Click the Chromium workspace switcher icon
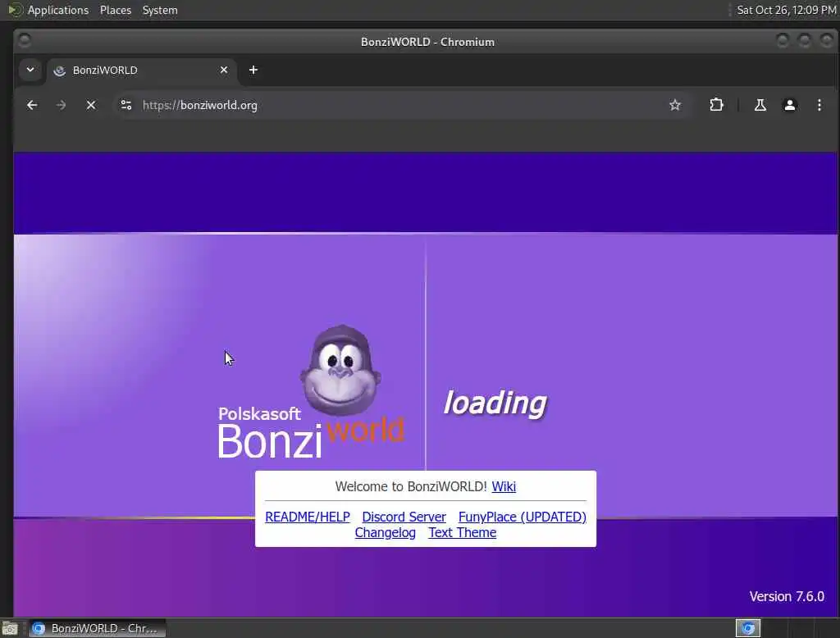 pos(748,628)
